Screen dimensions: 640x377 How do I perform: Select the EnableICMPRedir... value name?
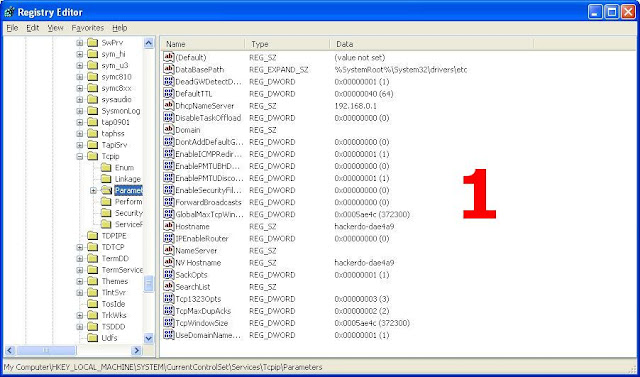pos(209,154)
